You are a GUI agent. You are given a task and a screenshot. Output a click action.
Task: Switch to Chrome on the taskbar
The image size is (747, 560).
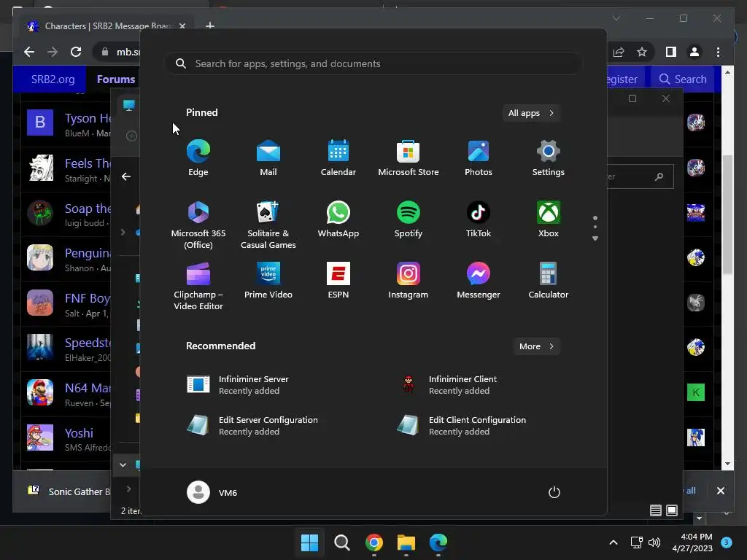(374, 542)
